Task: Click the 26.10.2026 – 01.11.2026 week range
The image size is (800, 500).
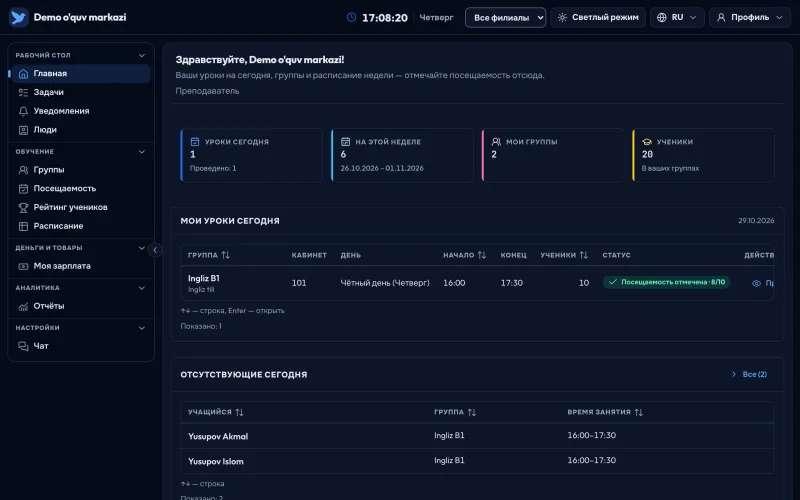Action: point(382,168)
